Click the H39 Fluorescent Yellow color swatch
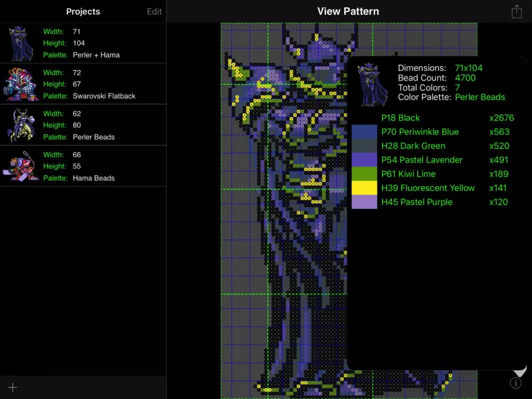The height and width of the screenshot is (399, 532). coord(364,188)
